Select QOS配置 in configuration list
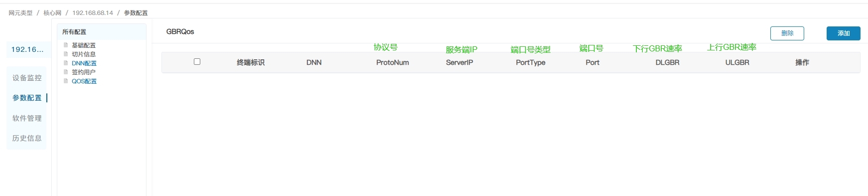The width and height of the screenshot is (868, 196). [84, 81]
